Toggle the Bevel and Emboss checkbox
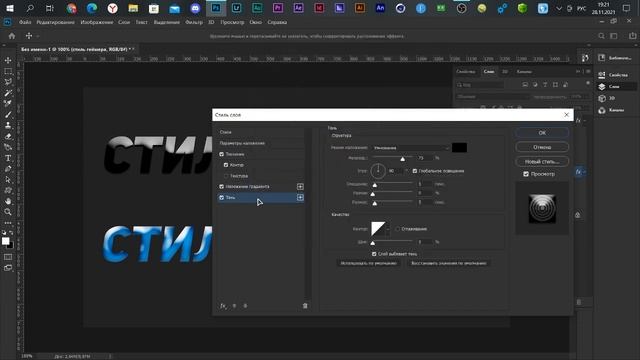 click(x=222, y=154)
